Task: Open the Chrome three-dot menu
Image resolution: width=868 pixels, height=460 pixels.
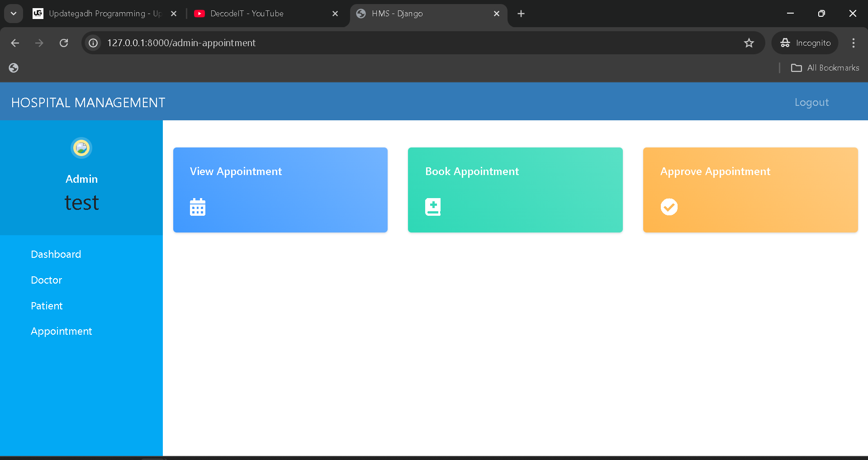Action: 853,43
